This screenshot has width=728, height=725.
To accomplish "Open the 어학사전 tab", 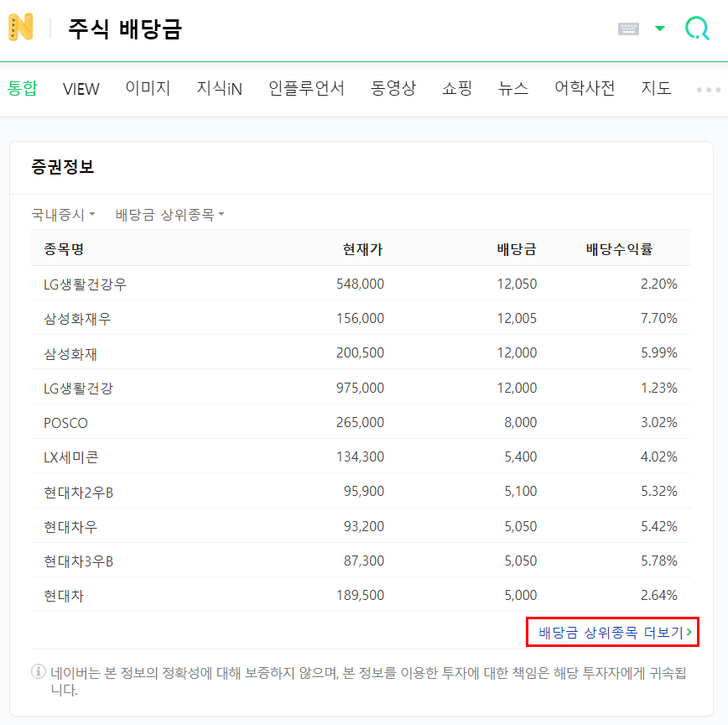I will point(585,88).
